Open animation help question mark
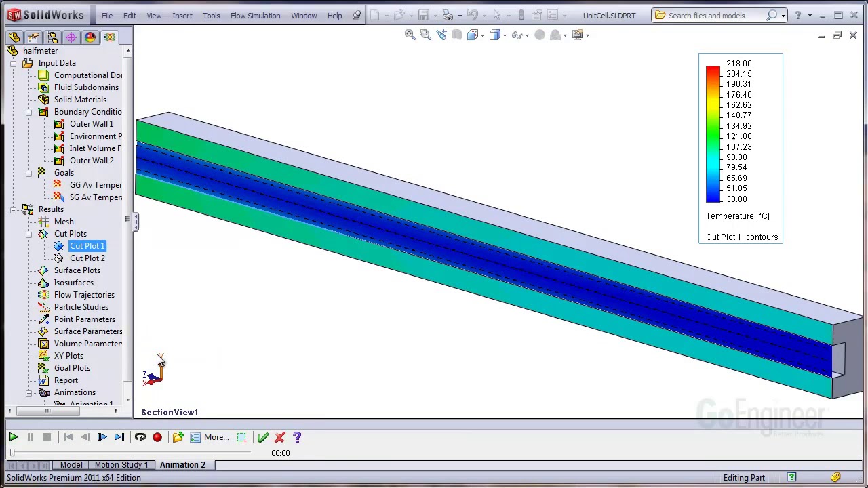Screen dimensions: 868x488 pos(297,437)
